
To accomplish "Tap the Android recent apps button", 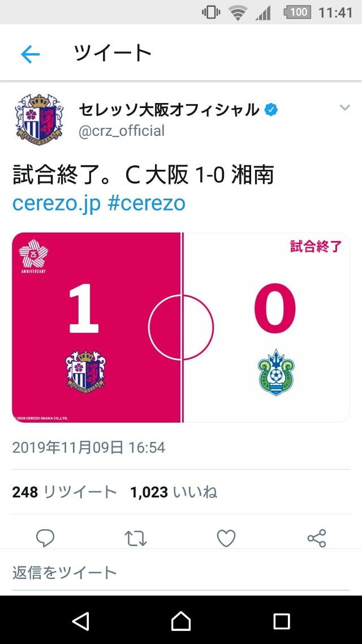I will tap(282, 621).
